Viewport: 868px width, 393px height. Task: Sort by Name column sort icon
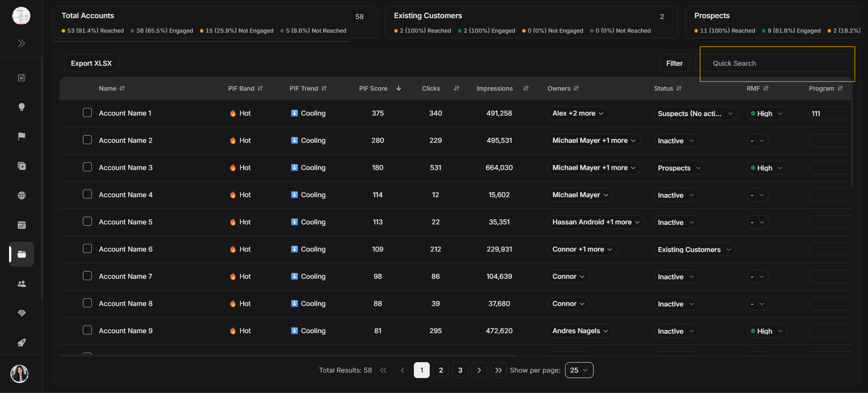click(x=122, y=88)
